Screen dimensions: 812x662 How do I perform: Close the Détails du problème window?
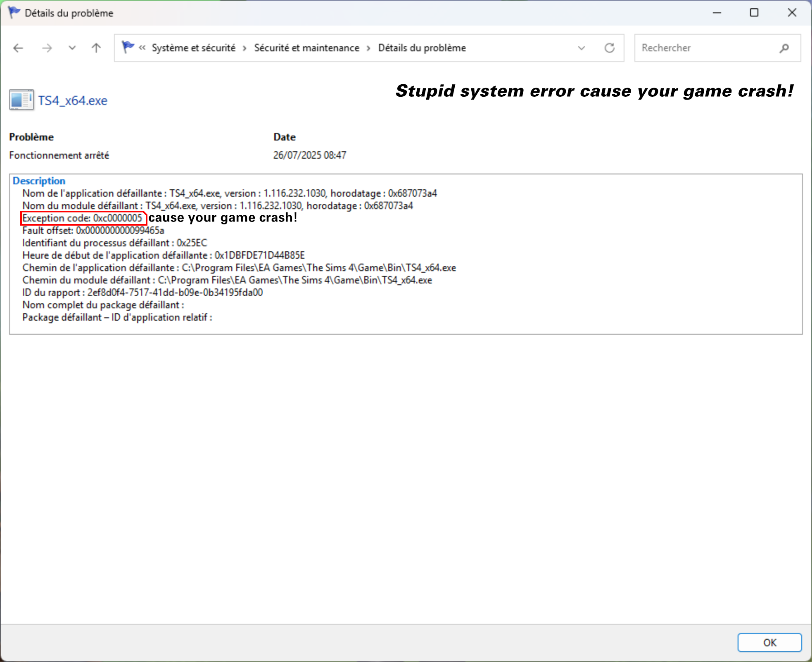792,13
